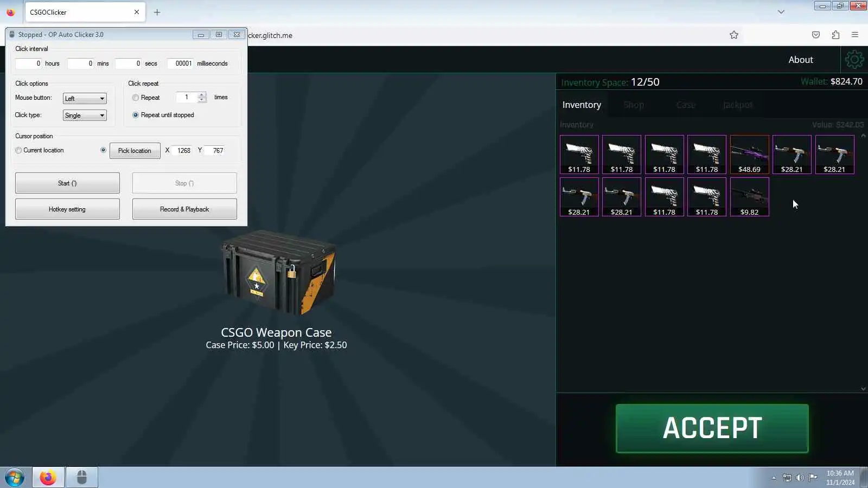The image size is (868, 488).
Task: Click the hours interval field
Action: (28, 63)
